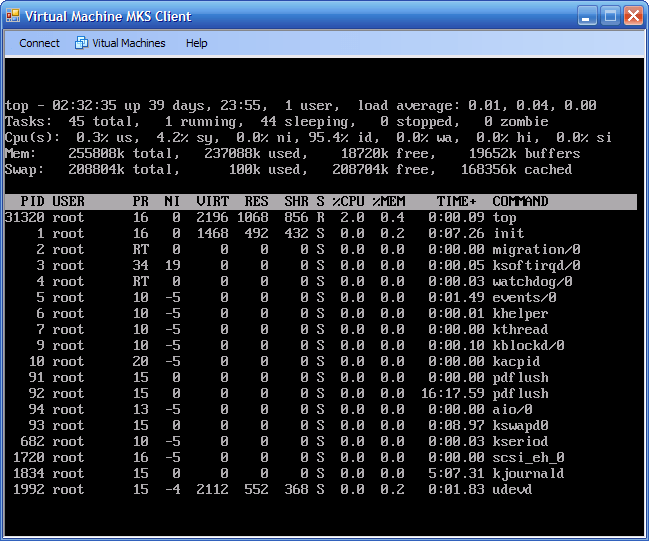Click the %CPU column header
The width and height of the screenshot is (649, 541).
click(x=347, y=201)
